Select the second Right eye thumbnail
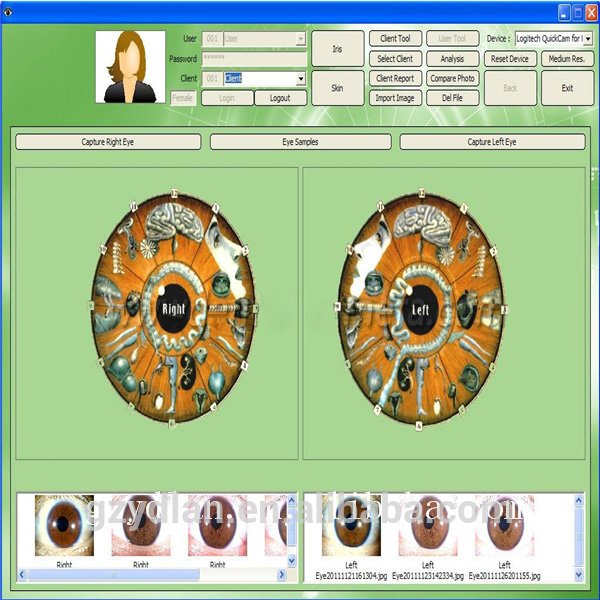 point(141,525)
